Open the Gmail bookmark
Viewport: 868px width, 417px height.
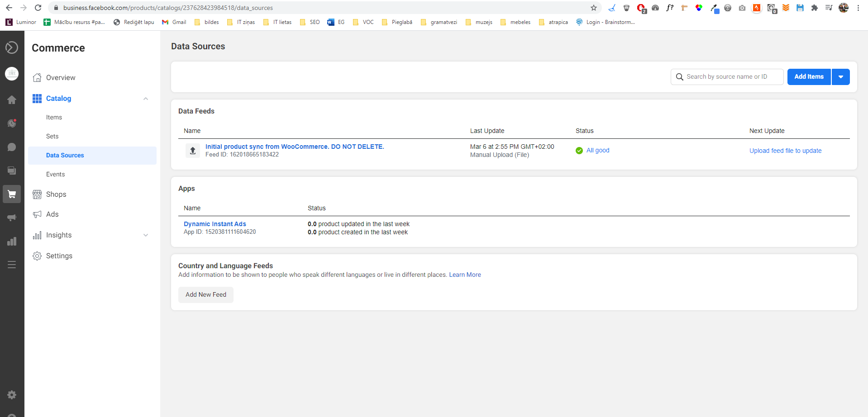174,22
